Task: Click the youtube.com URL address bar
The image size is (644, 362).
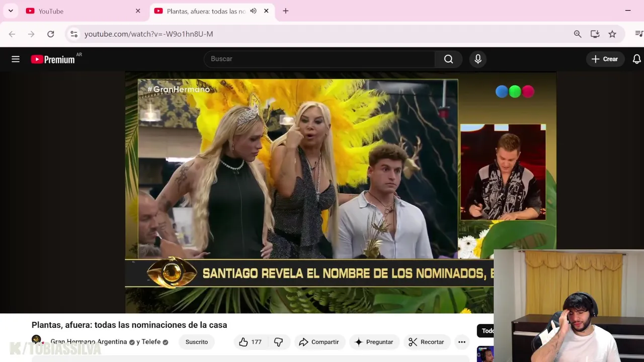Action: click(148, 34)
